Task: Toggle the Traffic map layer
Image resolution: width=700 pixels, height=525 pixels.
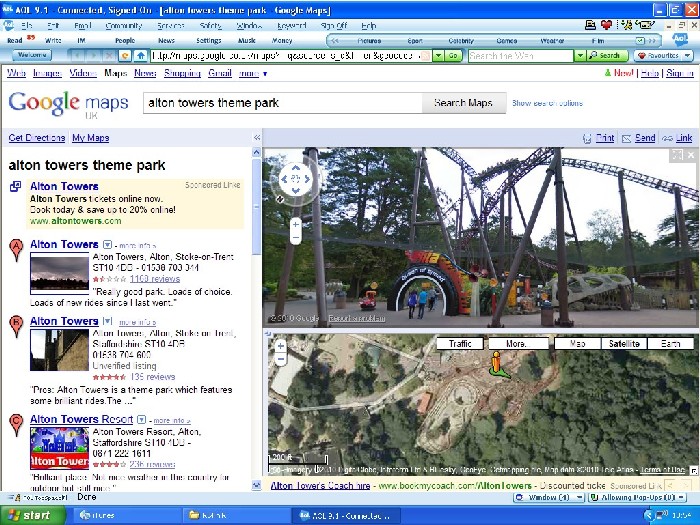Action: [460, 343]
